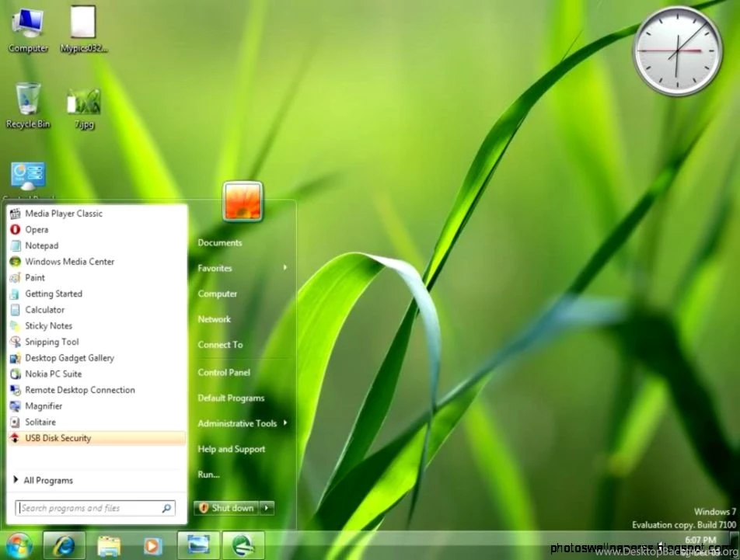Screen dimensions: 740x560
Task: Open Internet Explorer from the taskbar
Action: [65, 546]
